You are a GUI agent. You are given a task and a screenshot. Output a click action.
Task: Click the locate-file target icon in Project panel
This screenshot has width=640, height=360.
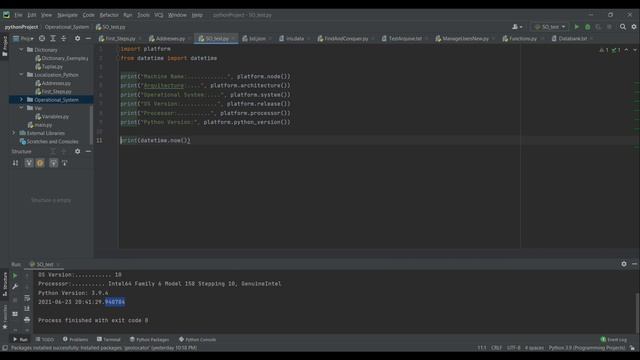tap(42, 38)
